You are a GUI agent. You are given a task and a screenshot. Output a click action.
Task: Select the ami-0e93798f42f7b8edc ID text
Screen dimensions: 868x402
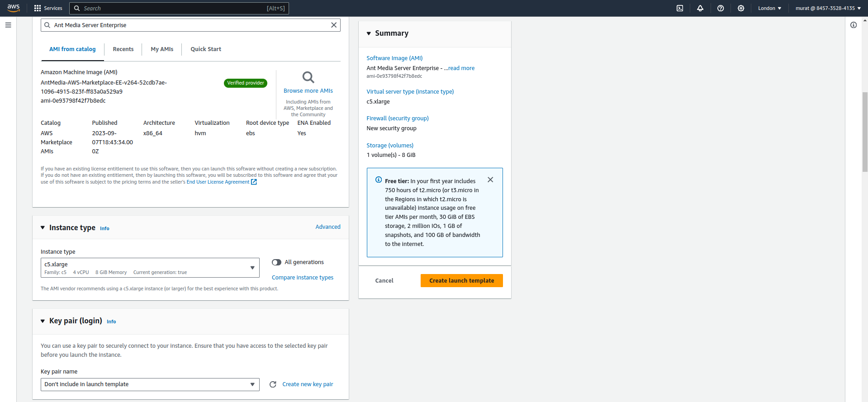click(x=73, y=101)
